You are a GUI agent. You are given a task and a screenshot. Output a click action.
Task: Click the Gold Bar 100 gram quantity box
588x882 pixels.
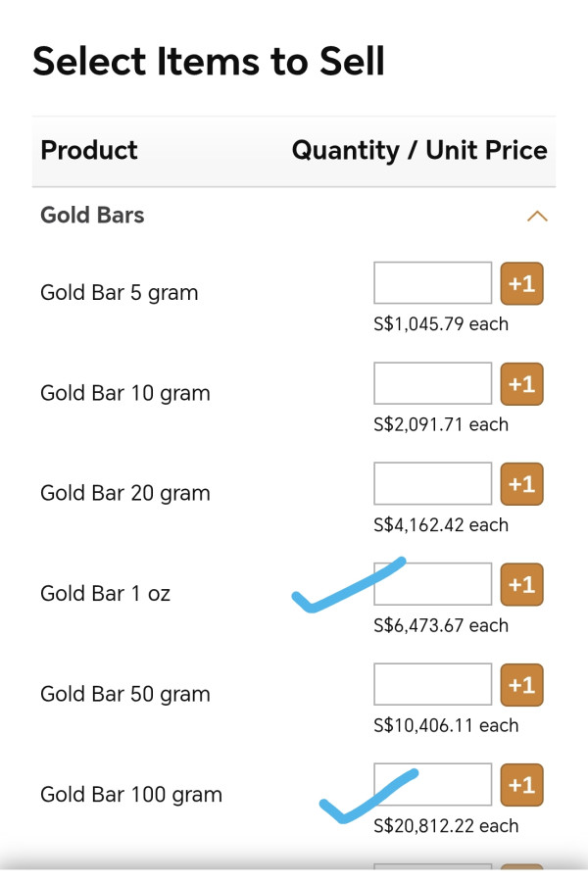(432, 785)
